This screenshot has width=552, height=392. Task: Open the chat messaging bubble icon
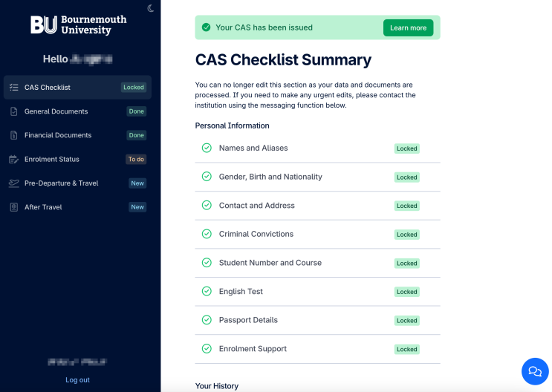(x=535, y=371)
